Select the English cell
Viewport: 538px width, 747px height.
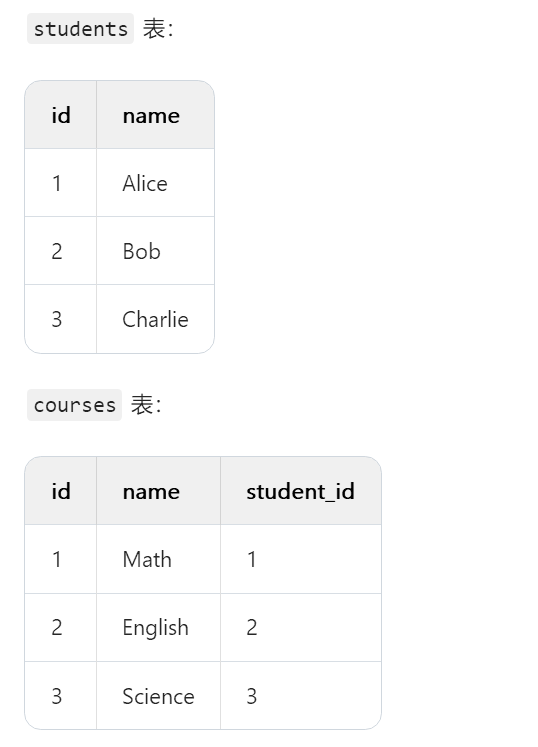[x=158, y=627]
